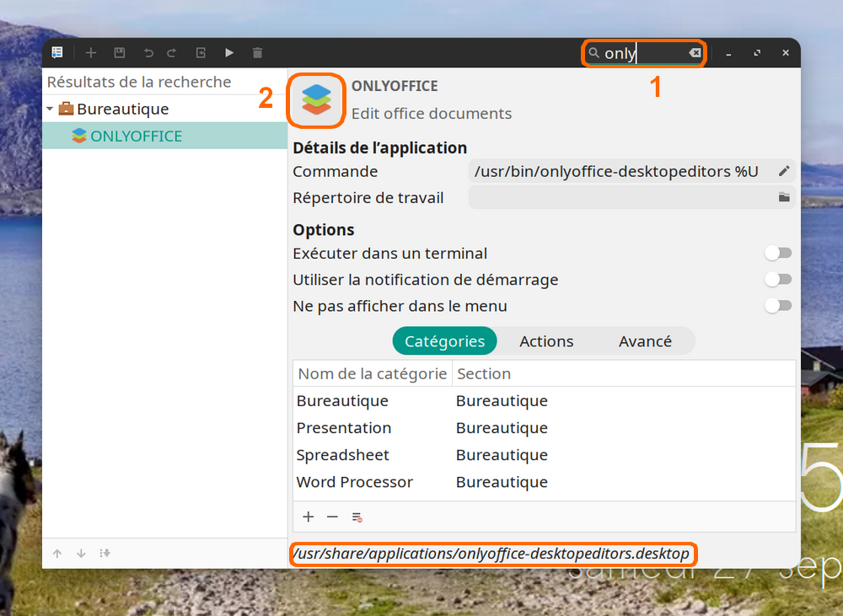The width and height of the screenshot is (843, 616).
Task: Browse working directory with folder icon
Action: pos(783,197)
